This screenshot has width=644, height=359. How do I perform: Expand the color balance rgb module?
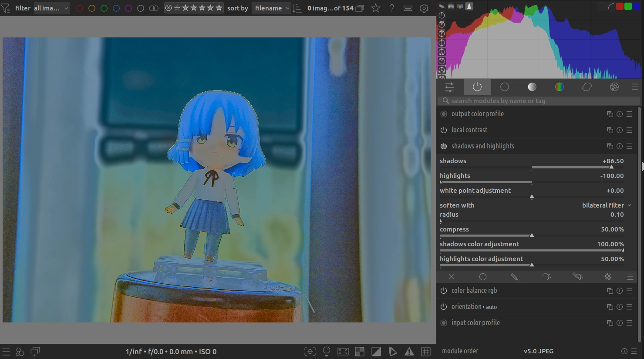click(x=474, y=291)
